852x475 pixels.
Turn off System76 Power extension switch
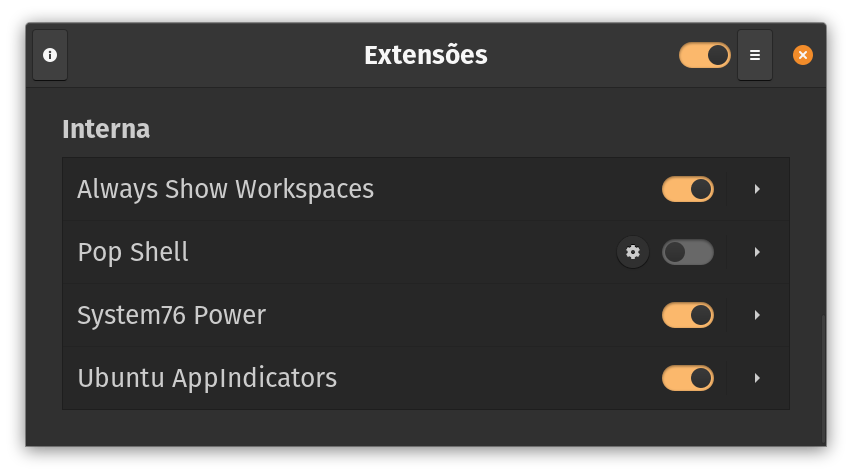tap(688, 315)
